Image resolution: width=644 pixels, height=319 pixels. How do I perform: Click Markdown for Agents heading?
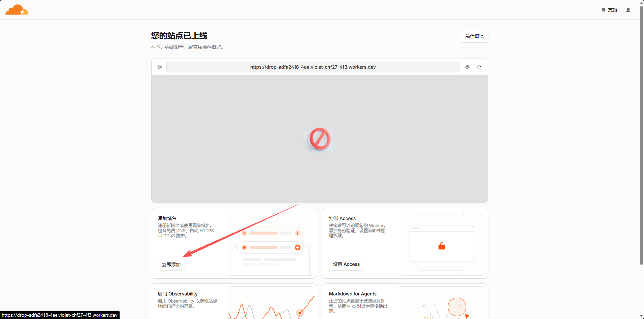[x=353, y=294]
